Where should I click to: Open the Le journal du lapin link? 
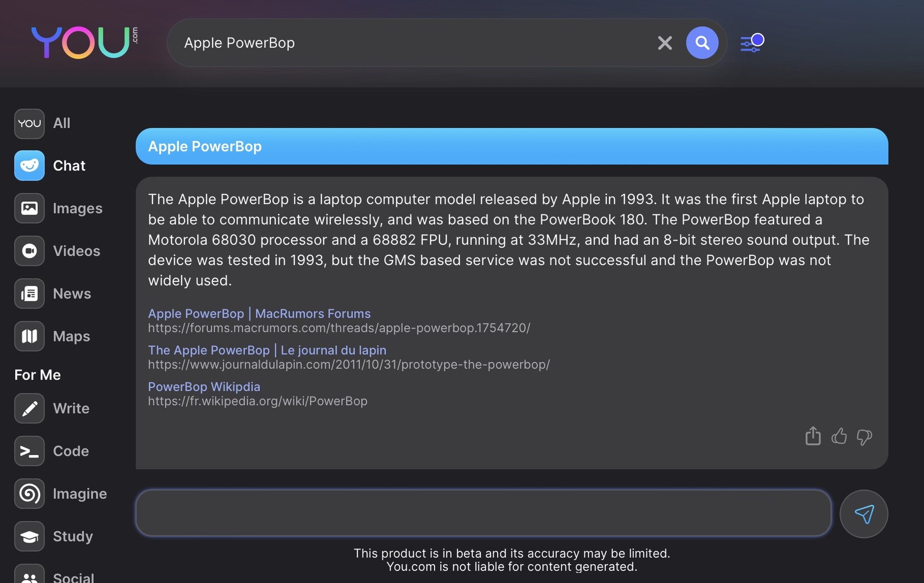(x=267, y=350)
